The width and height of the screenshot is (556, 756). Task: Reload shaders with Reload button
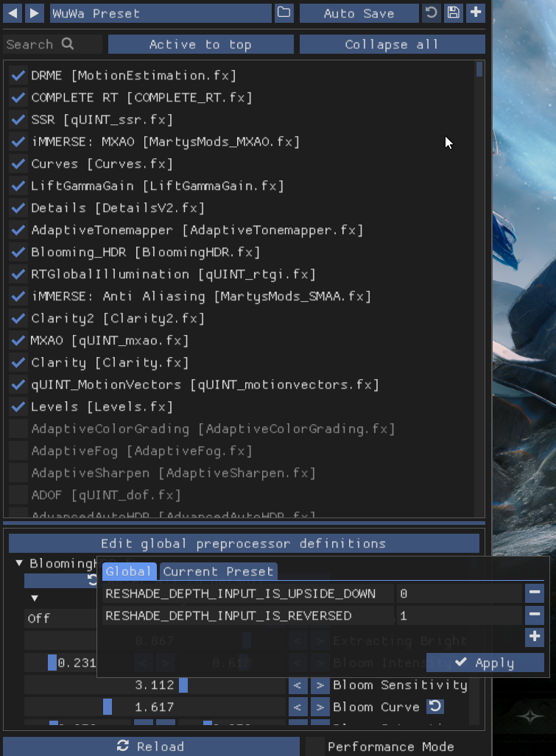(152, 746)
